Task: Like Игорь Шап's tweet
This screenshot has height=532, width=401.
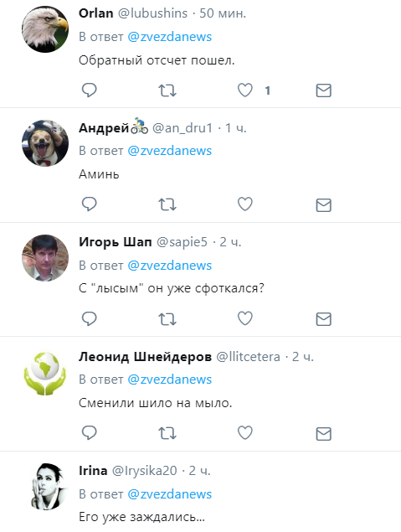Action: [x=244, y=318]
